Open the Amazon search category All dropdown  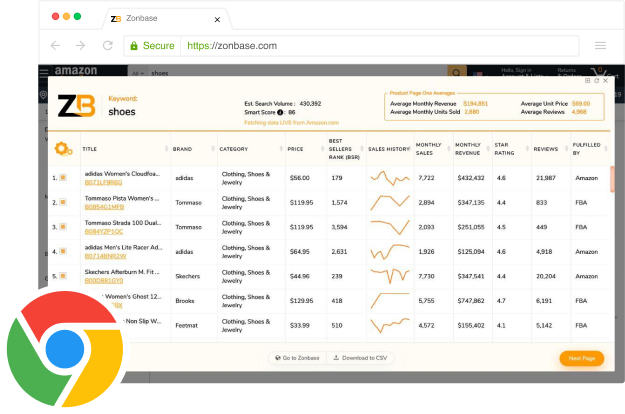point(138,73)
